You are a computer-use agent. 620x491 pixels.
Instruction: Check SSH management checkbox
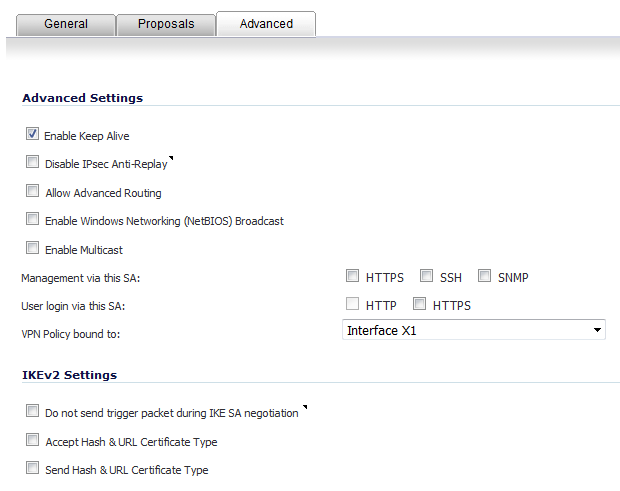pos(426,276)
